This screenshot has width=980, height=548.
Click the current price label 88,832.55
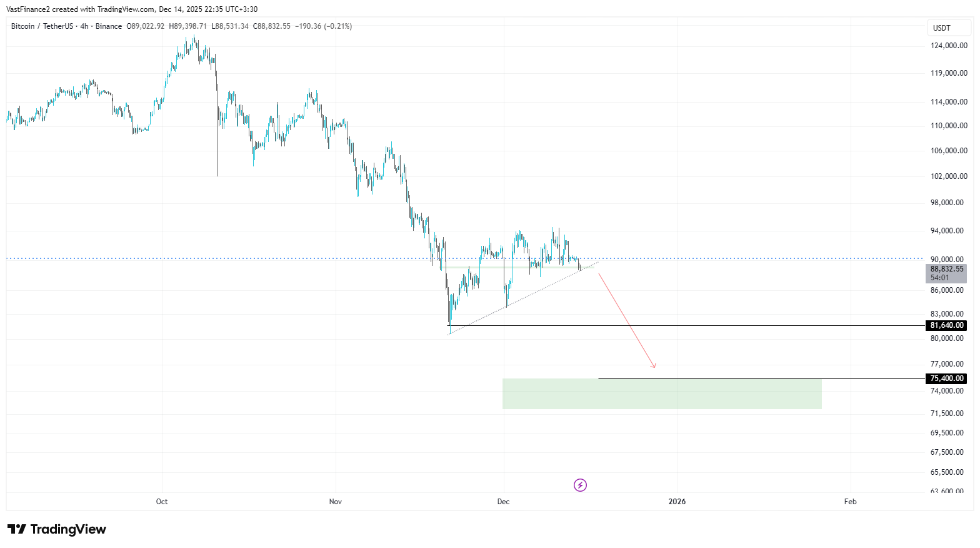[946, 269]
